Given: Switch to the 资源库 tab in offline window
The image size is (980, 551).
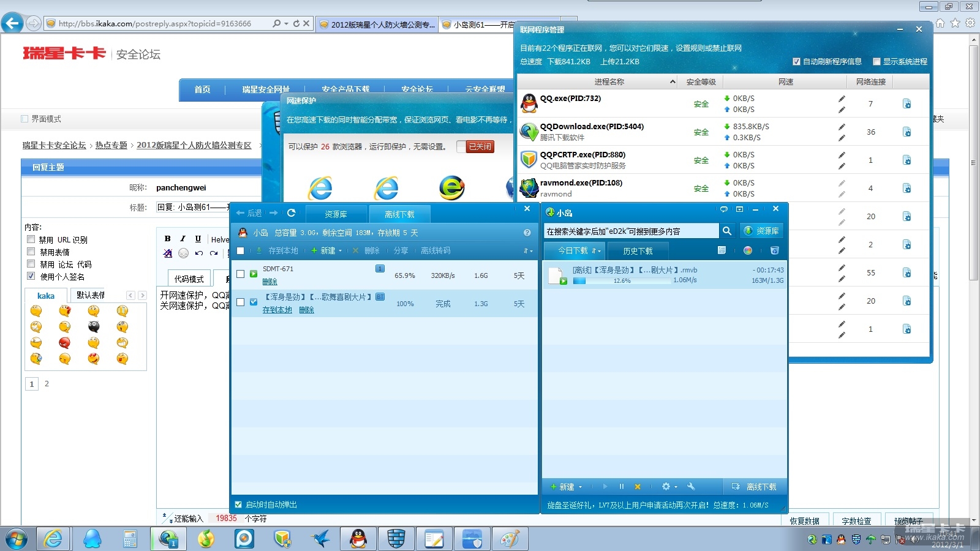Looking at the screenshot, I should click(336, 214).
